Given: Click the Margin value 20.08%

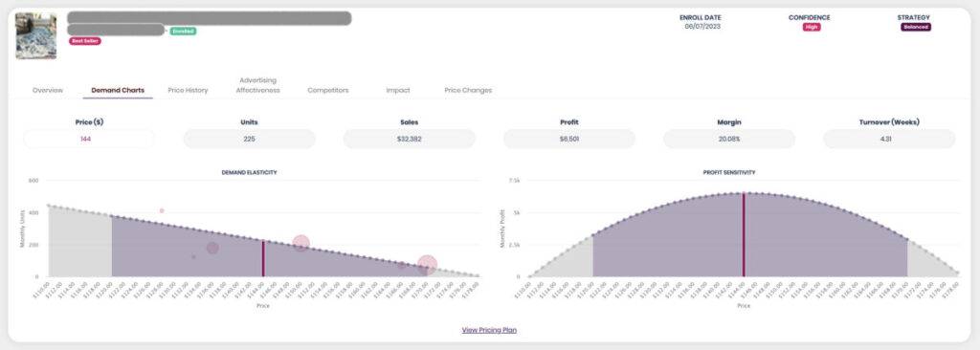Looking at the screenshot, I should [x=729, y=139].
